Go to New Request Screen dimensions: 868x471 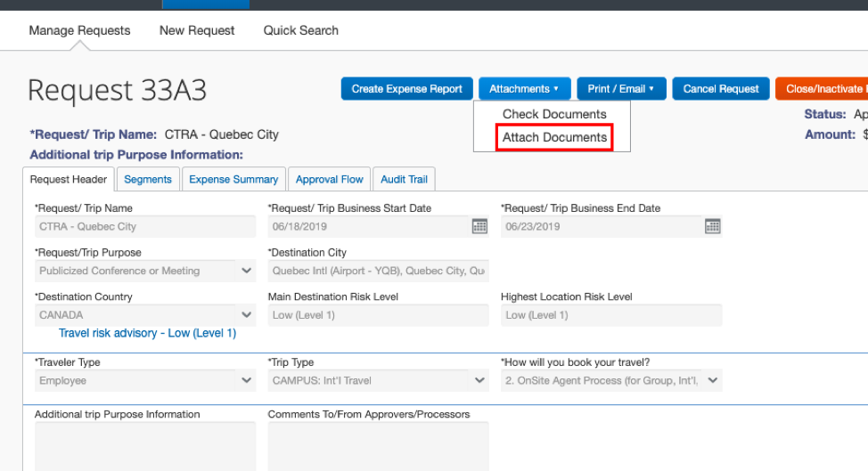click(197, 30)
